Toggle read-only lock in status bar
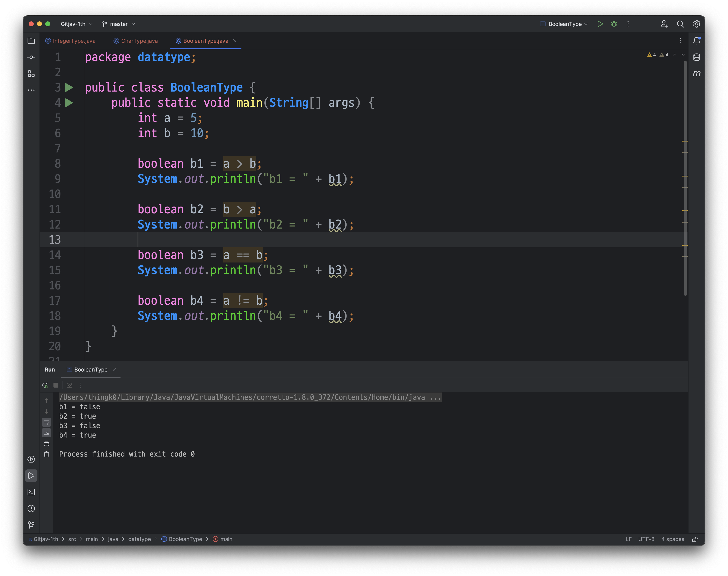This screenshot has width=728, height=576. pyautogui.click(x=695, y=539)
